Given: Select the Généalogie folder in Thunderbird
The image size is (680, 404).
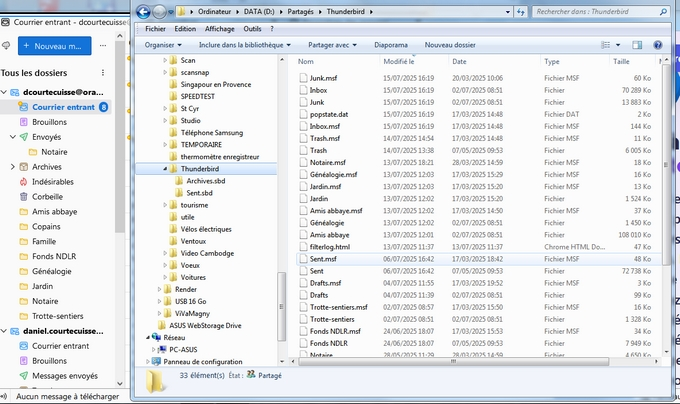Looking at the screenshot, I should click(52, 271).
